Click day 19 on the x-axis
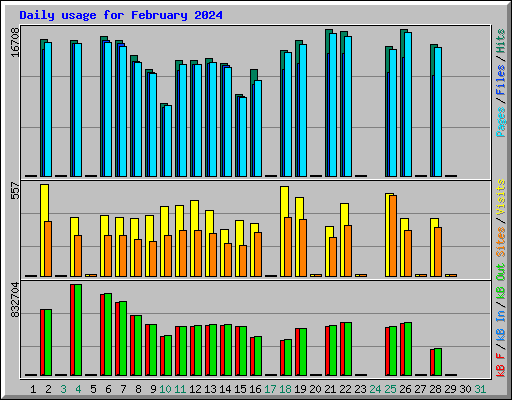This screenshot has width=512, height=400. click(300, 389)
